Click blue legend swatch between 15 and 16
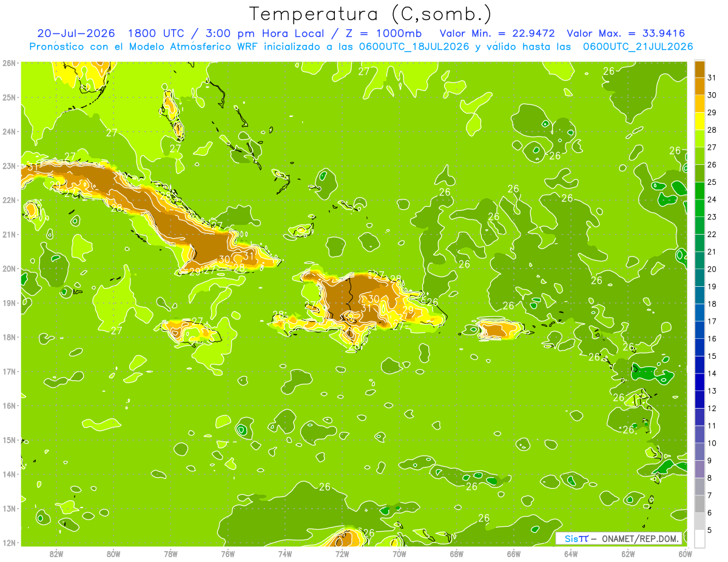This screenshot has width=728, height=562. tap(699, 347)
